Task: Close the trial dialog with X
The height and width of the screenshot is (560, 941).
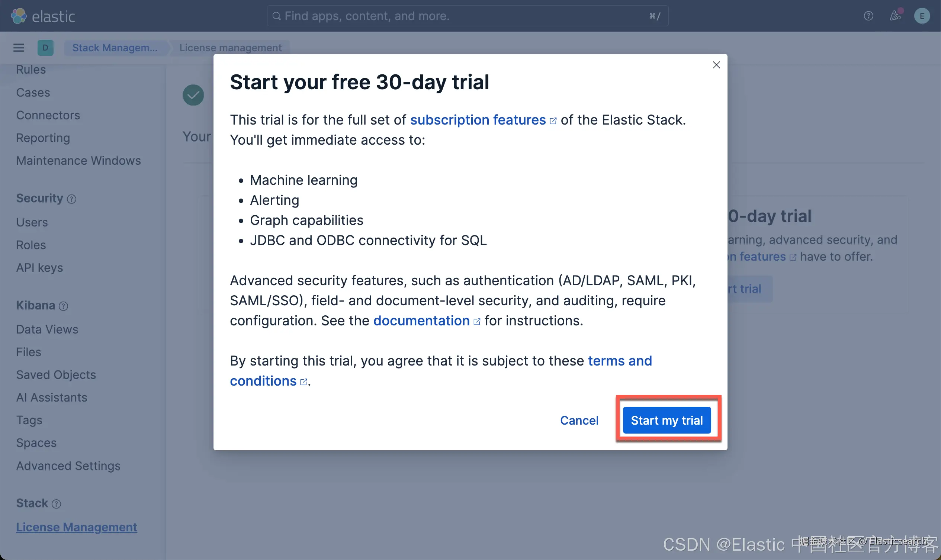Action: (716, 65)
